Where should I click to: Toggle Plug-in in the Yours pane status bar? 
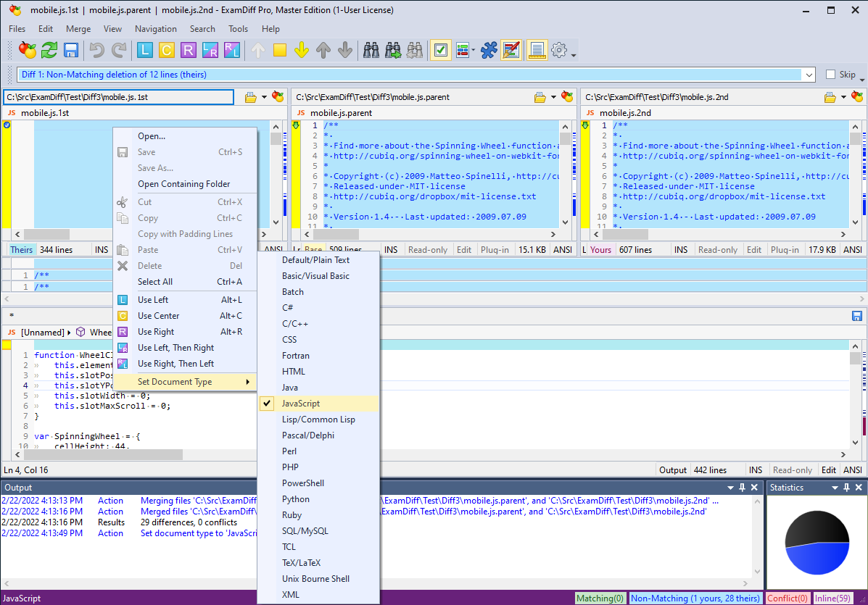785,250
